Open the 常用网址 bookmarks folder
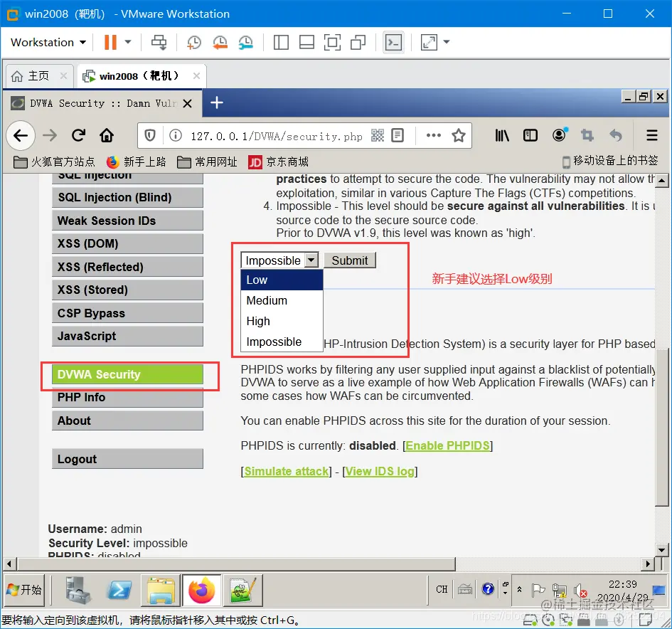 point(207,162)
